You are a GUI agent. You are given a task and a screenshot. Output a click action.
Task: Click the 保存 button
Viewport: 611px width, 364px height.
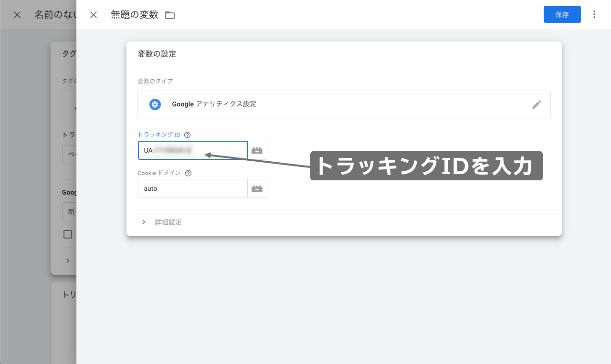(562, 14)
